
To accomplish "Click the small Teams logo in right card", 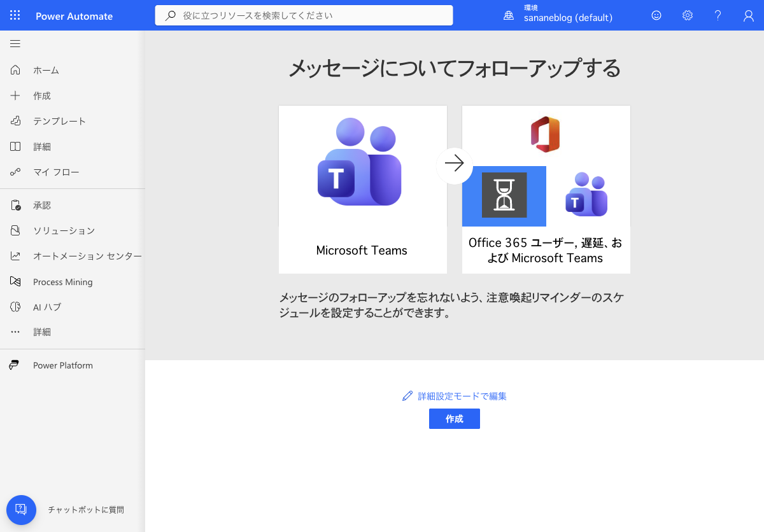I will (x=586, y=195).
